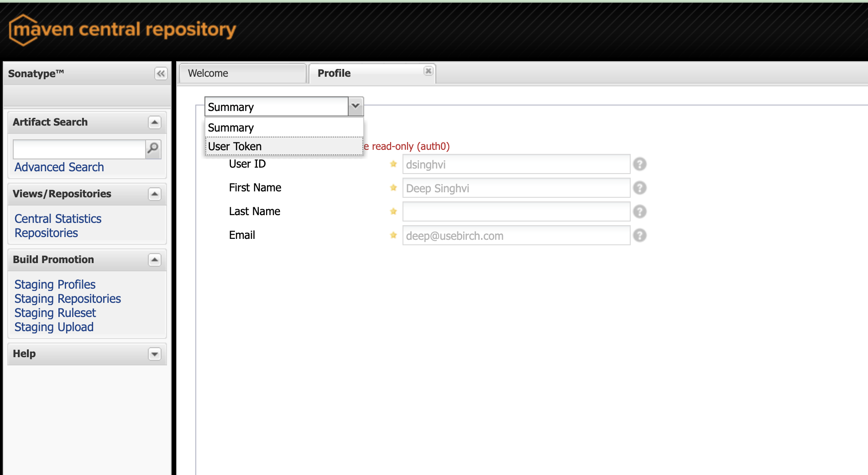Click the Email field label
868x475 pixels.
[242, 235]
